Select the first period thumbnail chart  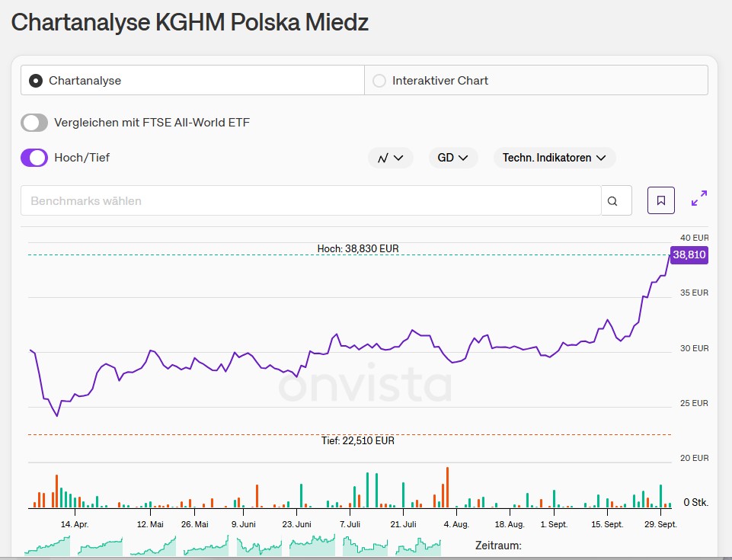tap(47, 546)
